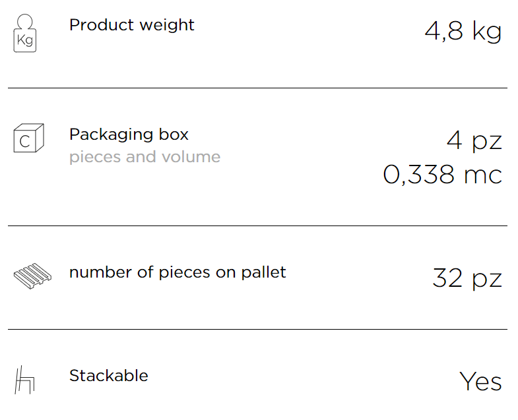518x420 pixels.
Task: Click the Stackable label
Action: click(x=109, y=376)
